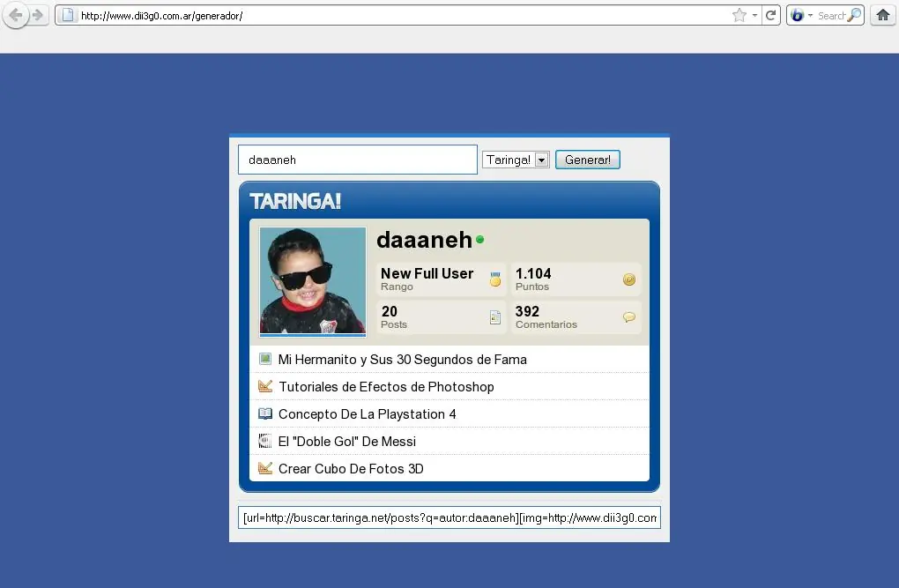Go forward with the browser forward arrow

pyautogui.click(x=38, y=15)
